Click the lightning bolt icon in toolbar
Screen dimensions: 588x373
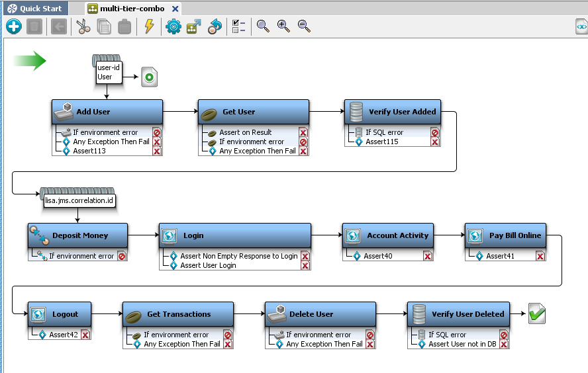[x=149, y=26]
